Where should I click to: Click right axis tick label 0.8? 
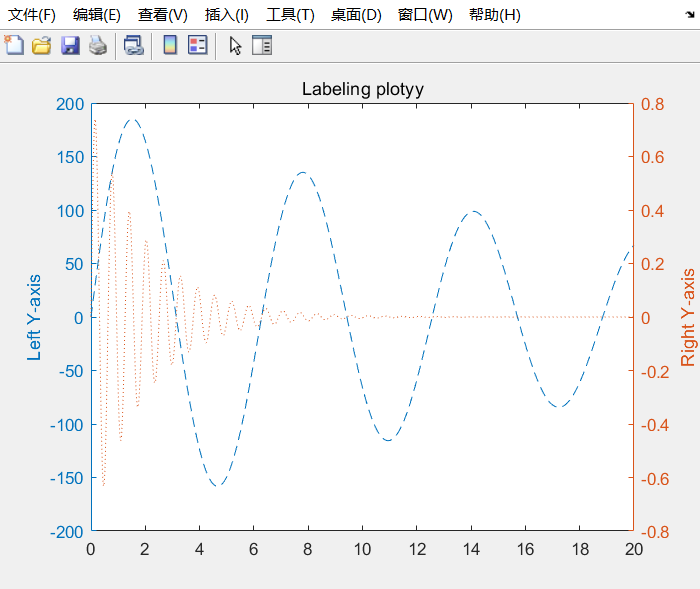coord(652,104)
